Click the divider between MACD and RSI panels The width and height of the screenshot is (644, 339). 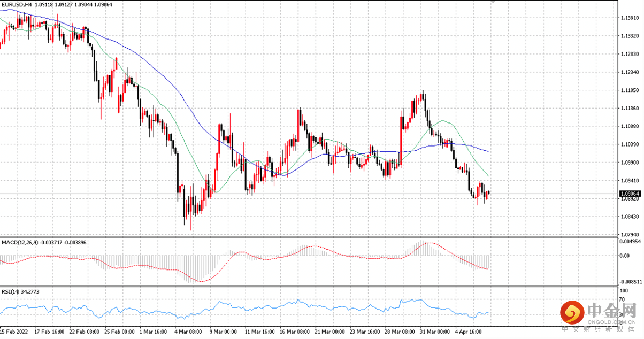(x=309, y=286)
